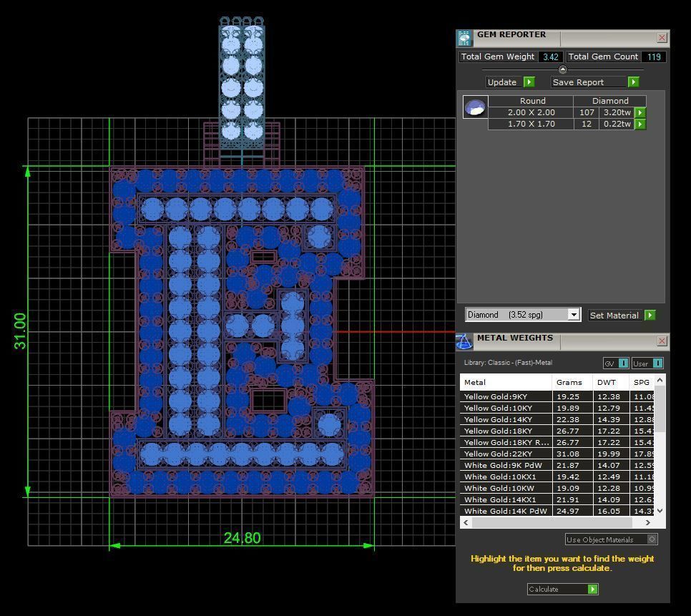The width and height of the screenshot is (691, 616).
Task: Click the Total Gem Count value 119
Action: point(654,57)
